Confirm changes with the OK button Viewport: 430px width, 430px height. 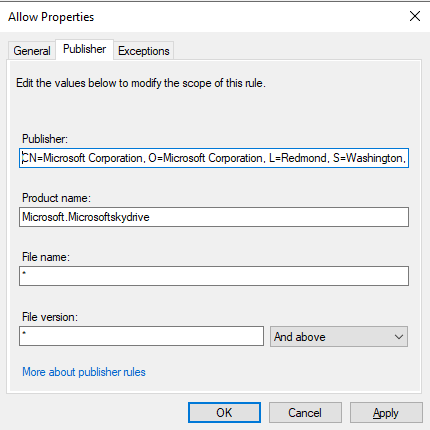pos(224,413)
